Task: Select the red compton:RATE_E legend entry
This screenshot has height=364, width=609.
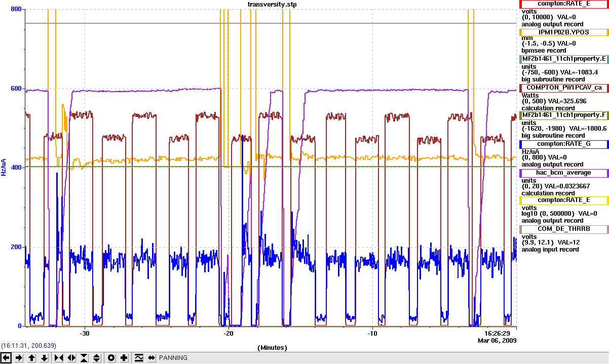Action: 564,4
